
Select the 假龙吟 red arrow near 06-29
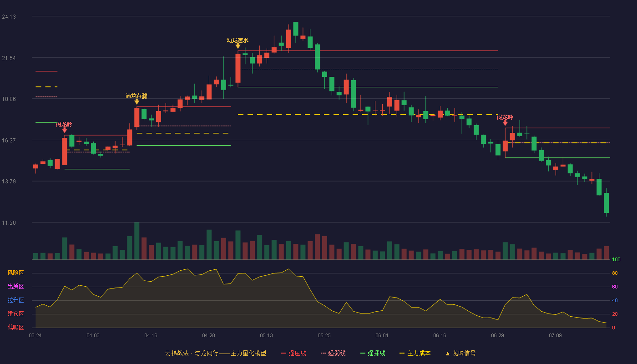tap(505, 123)
